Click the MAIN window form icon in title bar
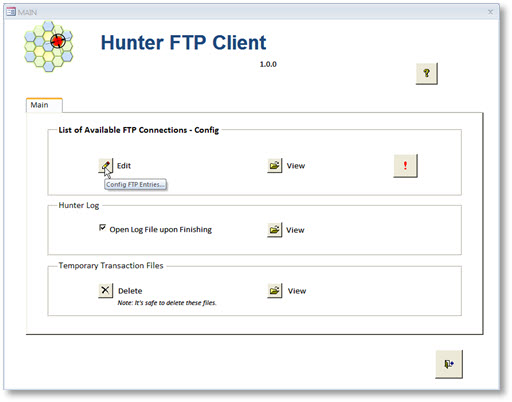The height and width of the screenshot is (402, 512). 11,12
